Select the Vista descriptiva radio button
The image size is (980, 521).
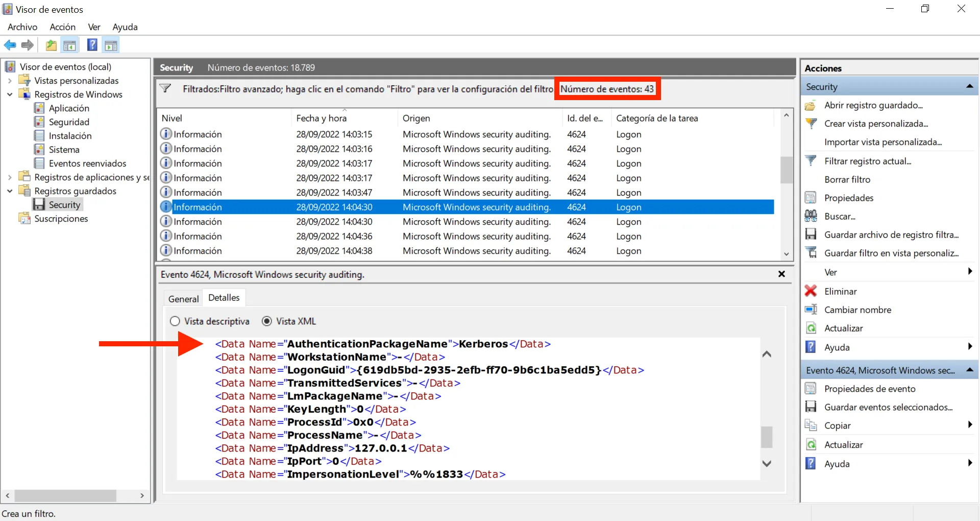tap(175, 321)
